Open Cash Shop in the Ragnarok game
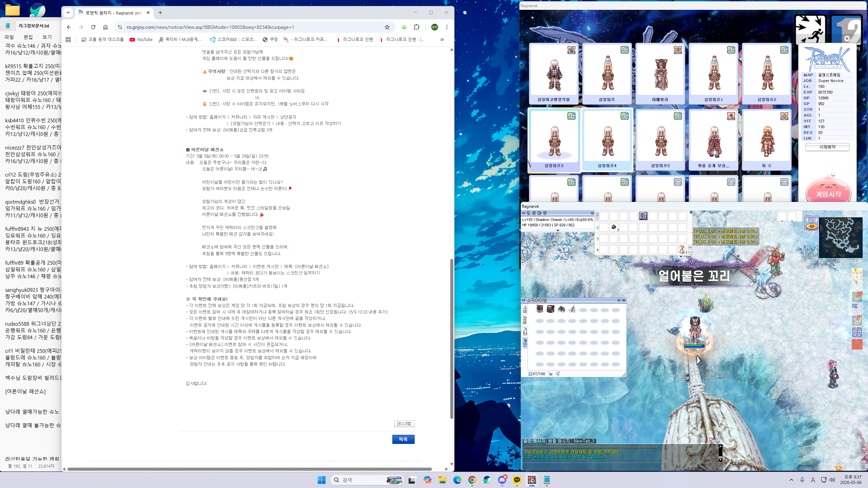Screen dimensions: 868x488 coord(812,224)
